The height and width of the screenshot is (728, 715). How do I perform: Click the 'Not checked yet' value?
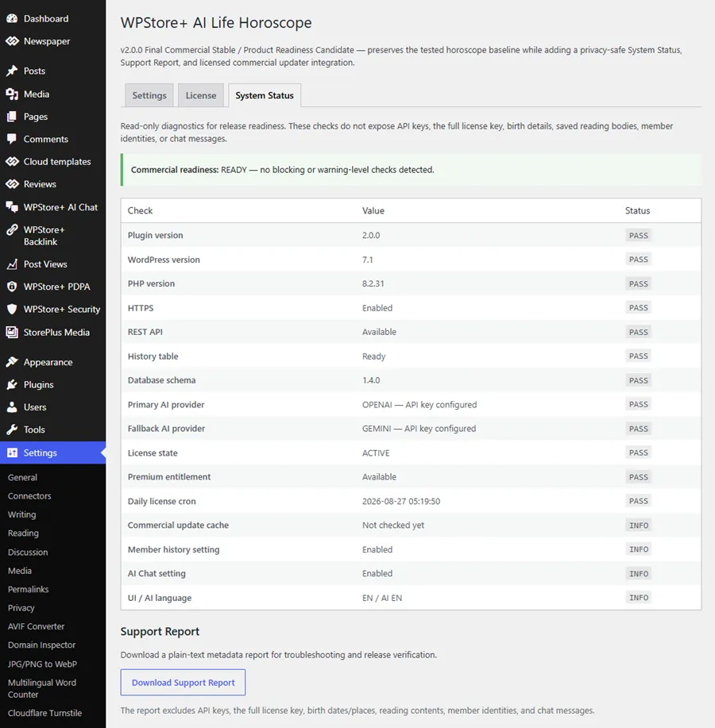[x=393, y=525]
